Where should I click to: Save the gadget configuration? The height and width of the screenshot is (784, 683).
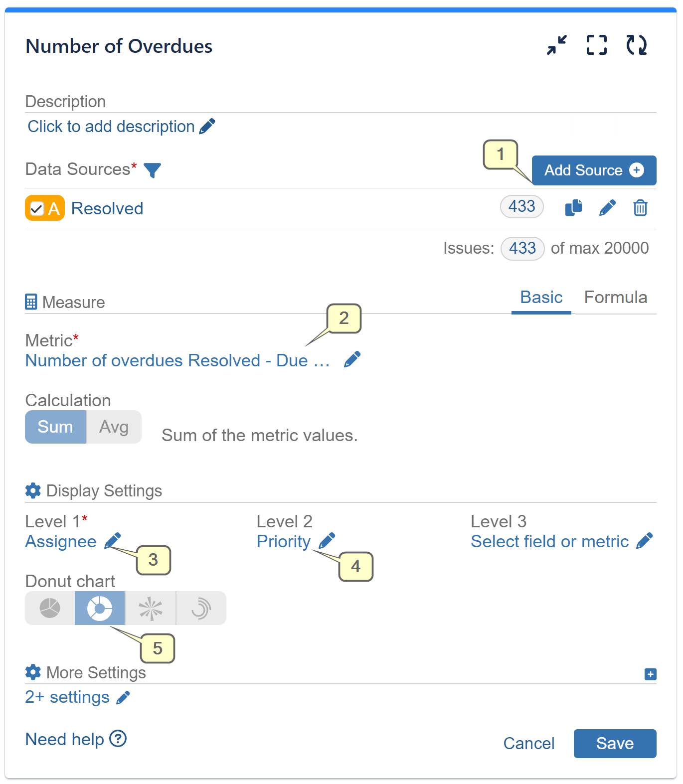click(x=614, y=743)
